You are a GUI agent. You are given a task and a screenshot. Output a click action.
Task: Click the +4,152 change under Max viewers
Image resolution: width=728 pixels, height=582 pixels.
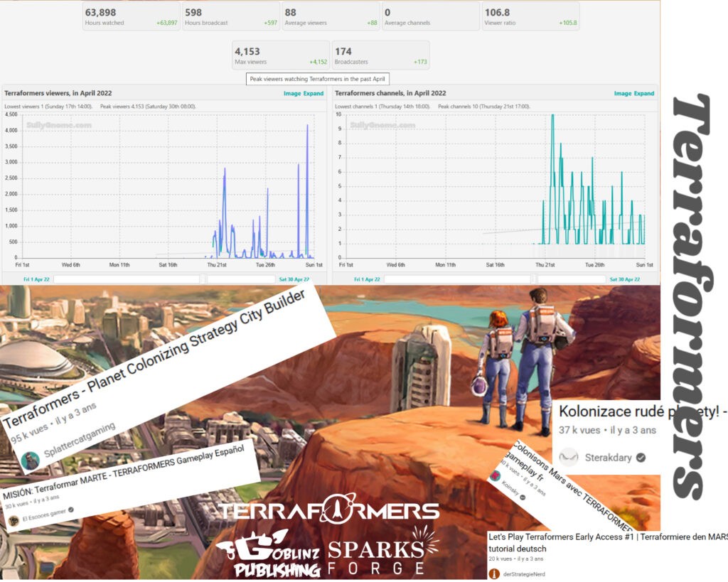318,62
